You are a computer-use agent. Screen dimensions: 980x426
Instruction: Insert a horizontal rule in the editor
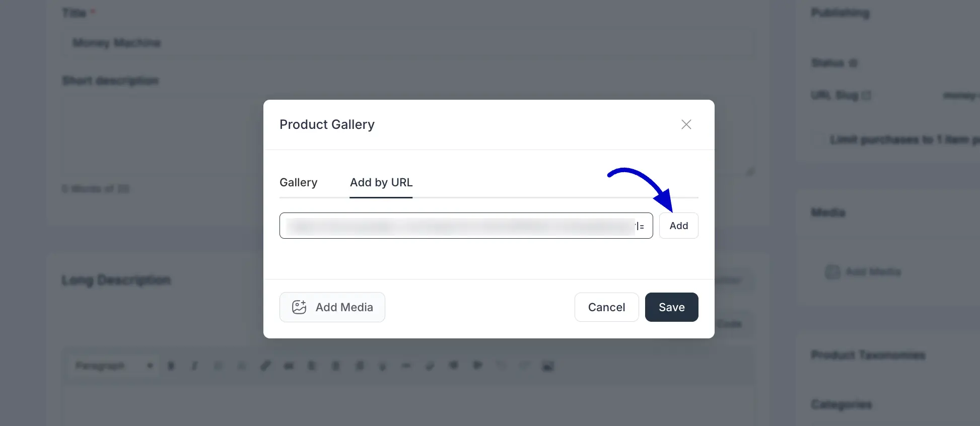[x=406, y=366]
